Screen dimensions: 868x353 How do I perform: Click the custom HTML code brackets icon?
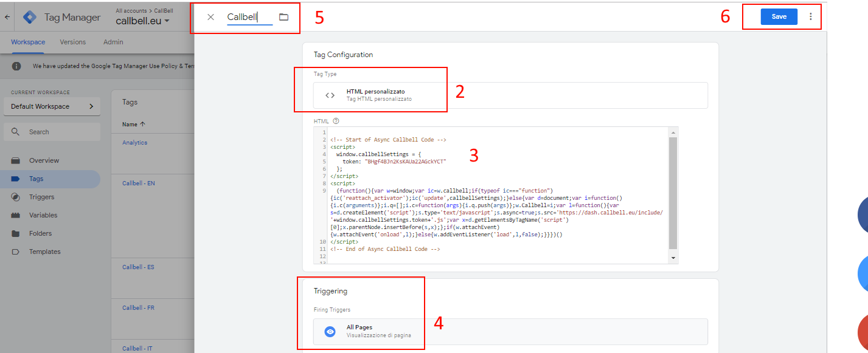330,95
